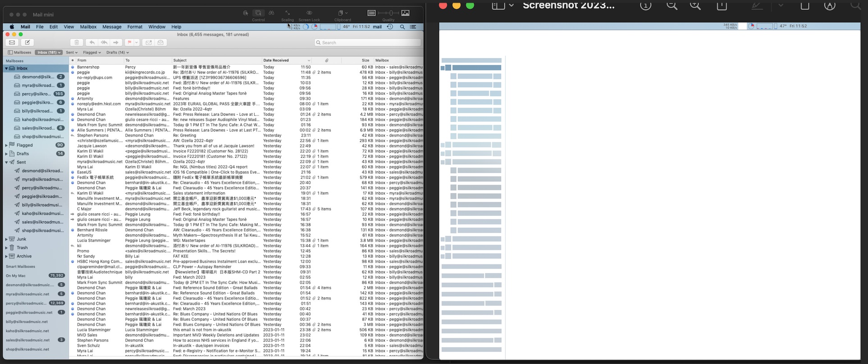Collapse the Sent mailbox disclosure triangle
The width and height of the screenshot is (868, 364).
point(6,162)
